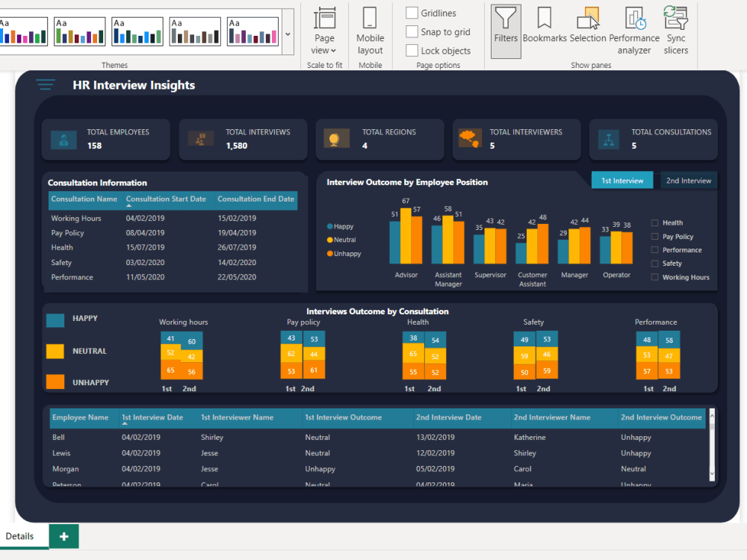The width and height of the screenshot is (747, 560).
Task: Pick the first theme thumbnail
Action: [24, 31]
